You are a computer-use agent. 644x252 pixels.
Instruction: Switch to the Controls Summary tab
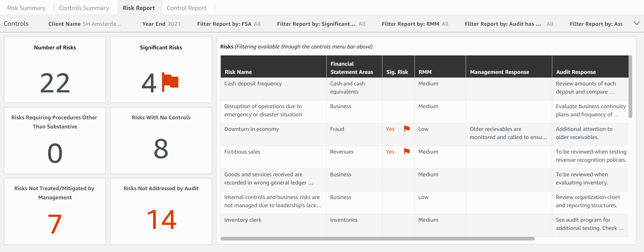pos(84,8)
